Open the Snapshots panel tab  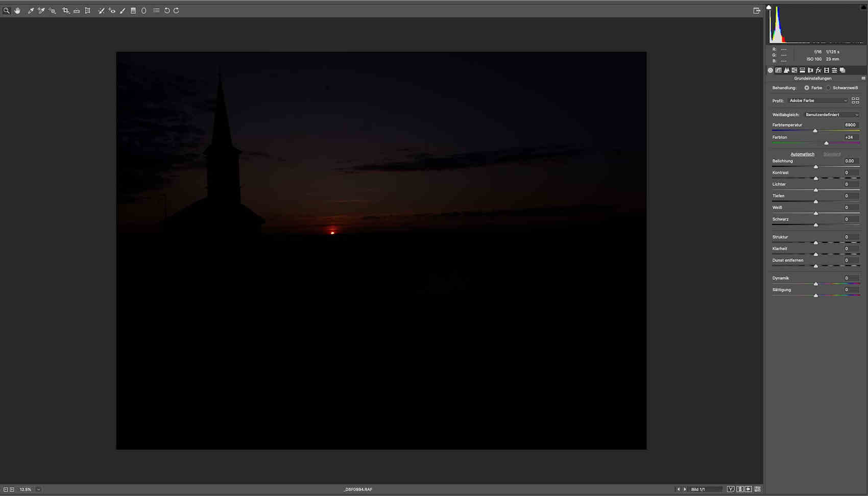pos(842,70)
